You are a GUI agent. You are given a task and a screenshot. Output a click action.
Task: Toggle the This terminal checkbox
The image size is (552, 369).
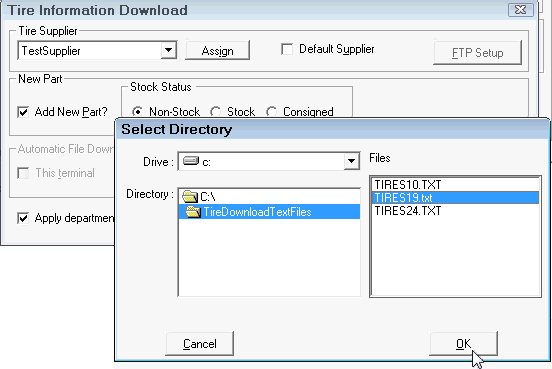point(23,173)
